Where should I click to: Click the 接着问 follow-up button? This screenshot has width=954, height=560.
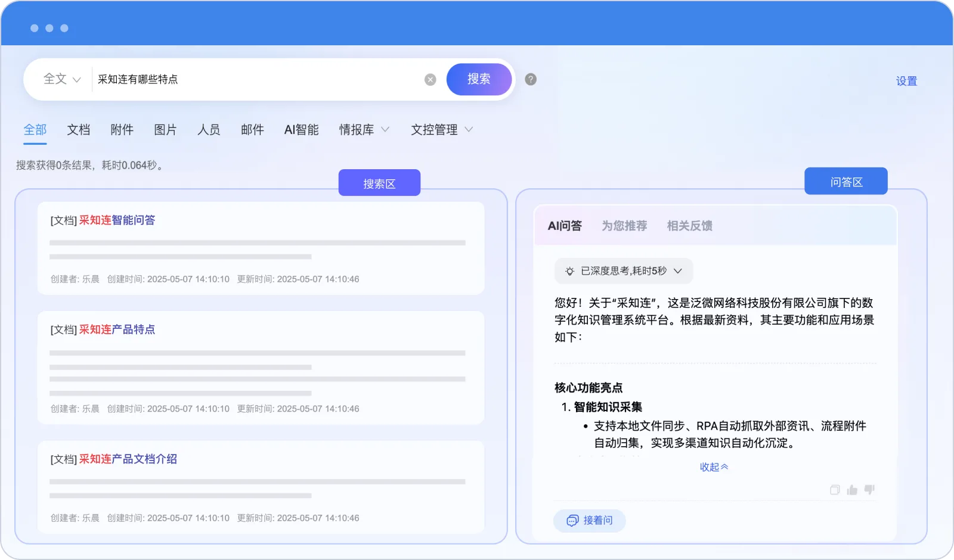pyautogui.click(x=590, y=520)
